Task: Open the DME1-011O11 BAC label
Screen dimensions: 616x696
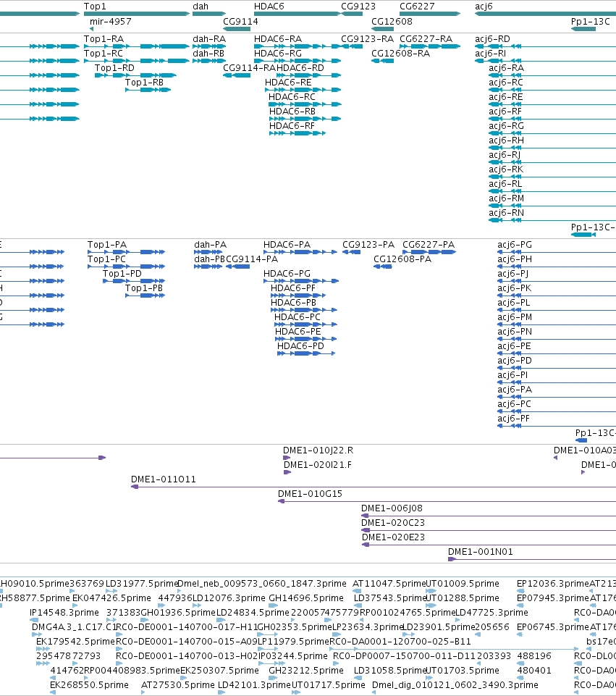Action: pyautogui.click(x=163, y=479)
